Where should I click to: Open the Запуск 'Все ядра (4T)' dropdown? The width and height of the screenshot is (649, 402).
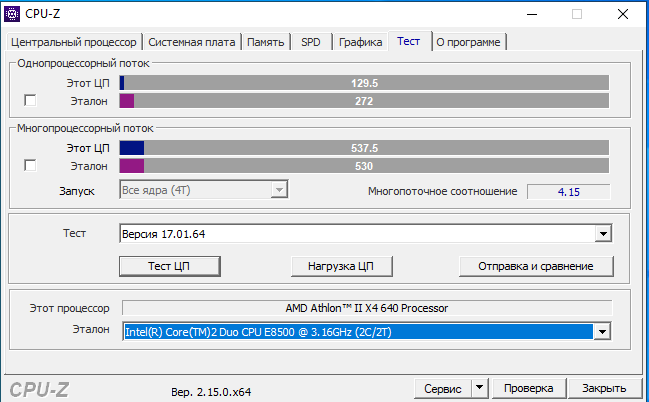point(204,190)
